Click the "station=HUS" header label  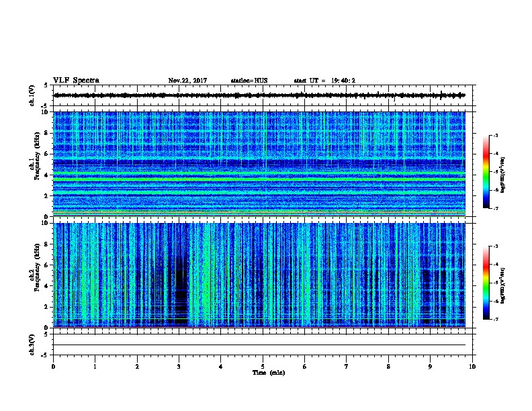pos(249,81)
